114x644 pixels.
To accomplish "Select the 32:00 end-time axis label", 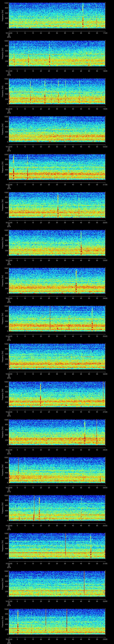I will point(105,601).
